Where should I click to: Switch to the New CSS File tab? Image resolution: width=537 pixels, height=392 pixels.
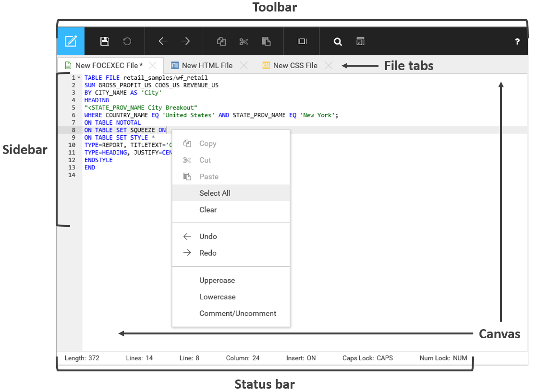coord(294,65)
